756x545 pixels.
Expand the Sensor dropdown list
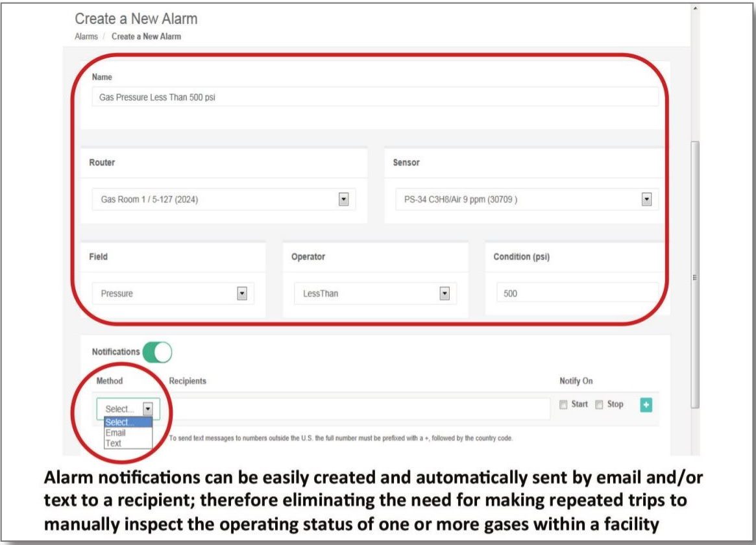(646, 200)
